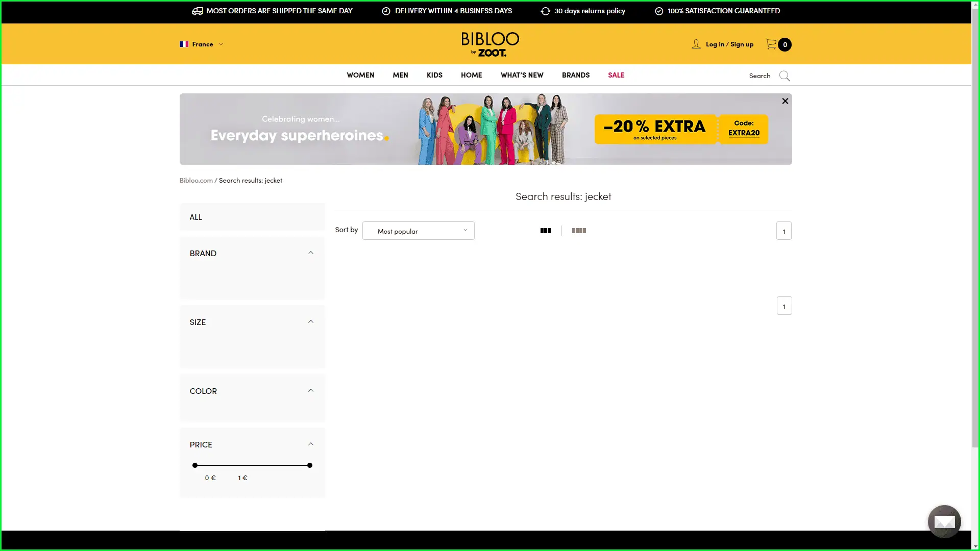The width and height of the screenshot is (980, 551).
Task: Close the promo banner with X
Action: coord(785,101)
